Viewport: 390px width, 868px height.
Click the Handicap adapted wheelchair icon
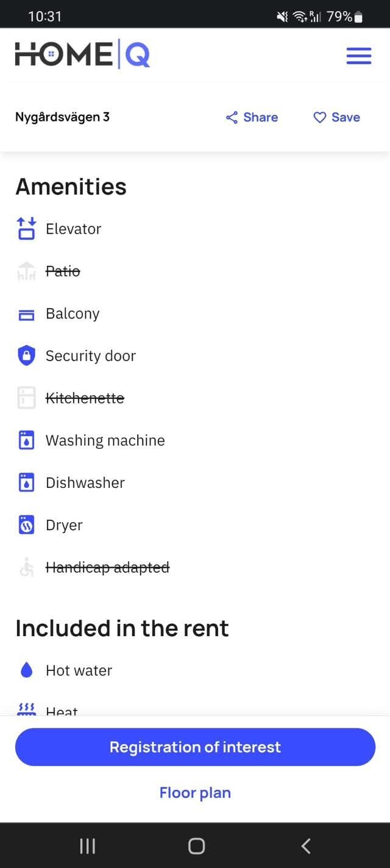(26, 567)
